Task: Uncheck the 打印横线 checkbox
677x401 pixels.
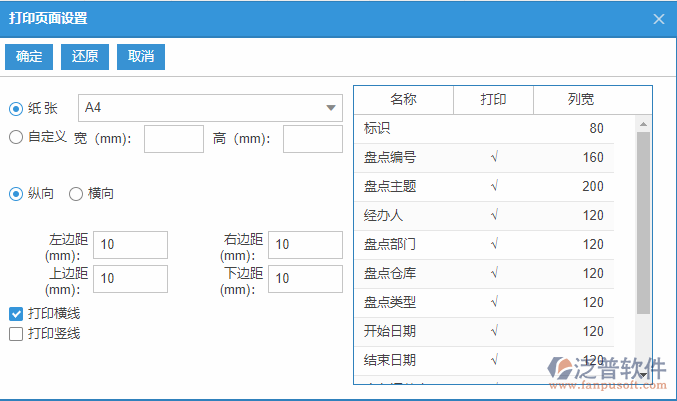Action: click(x=16, y=314)
